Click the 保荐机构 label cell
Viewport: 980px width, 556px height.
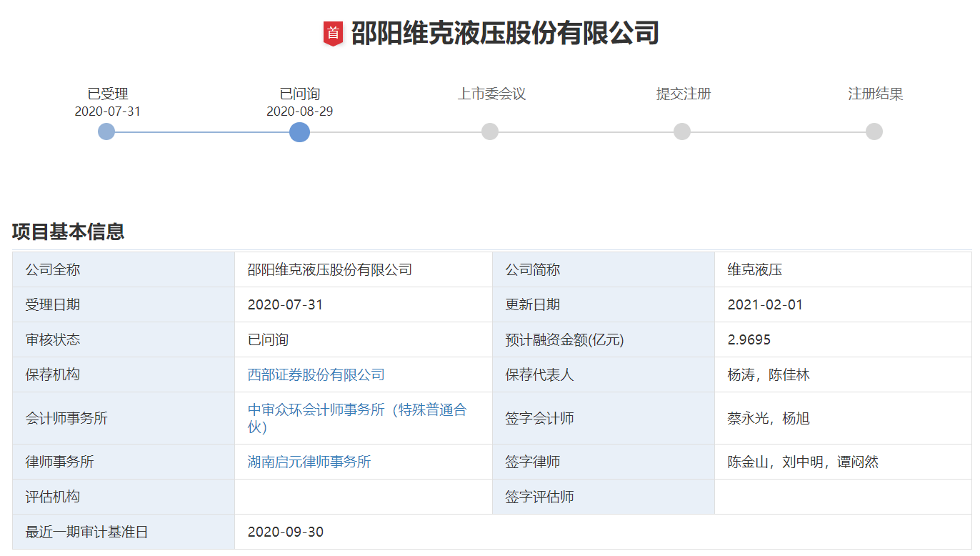click(124, 374)
